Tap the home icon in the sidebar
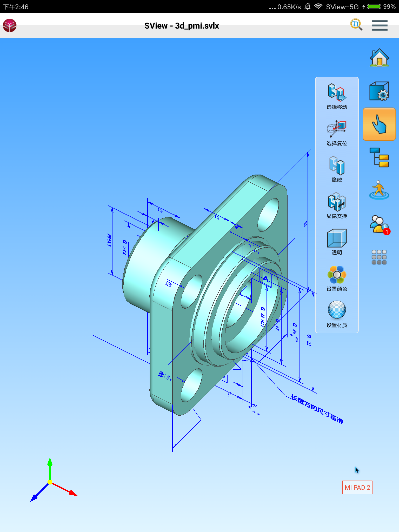This screenshot has width=399, height=532. pyautogui.click(x=379, y=58)
